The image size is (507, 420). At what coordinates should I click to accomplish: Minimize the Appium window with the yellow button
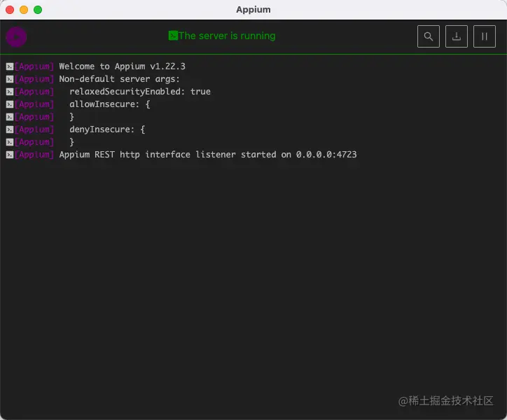24,10
